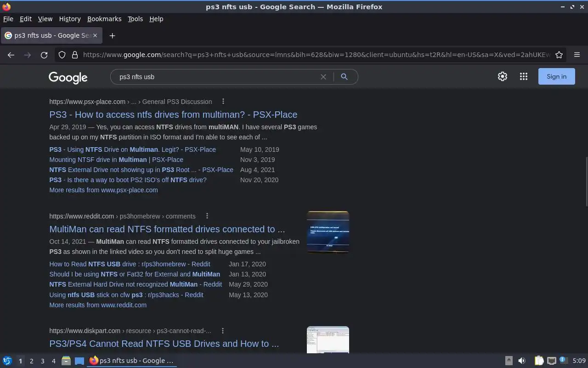Click the reddit result video thumbnail
Screen dimensions: 588x368
coord(328,232)
